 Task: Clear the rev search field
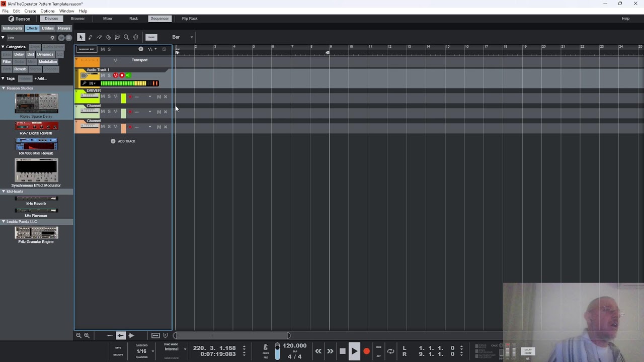click(52, 38)
